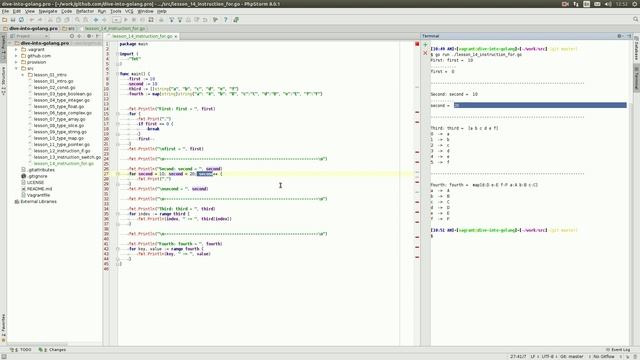Close terminal session with red X icon
Image resolution: width=640 pixels, height=360 pixels.
(425, 53)
